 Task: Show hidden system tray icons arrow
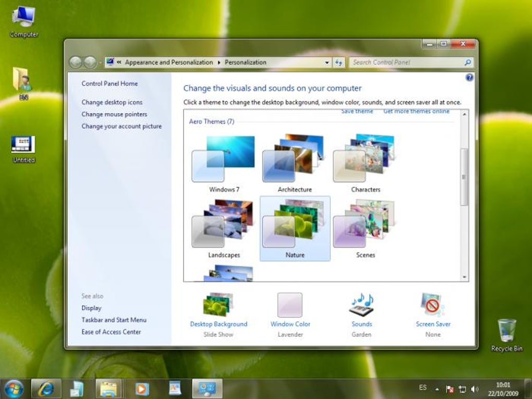(438, 389)
